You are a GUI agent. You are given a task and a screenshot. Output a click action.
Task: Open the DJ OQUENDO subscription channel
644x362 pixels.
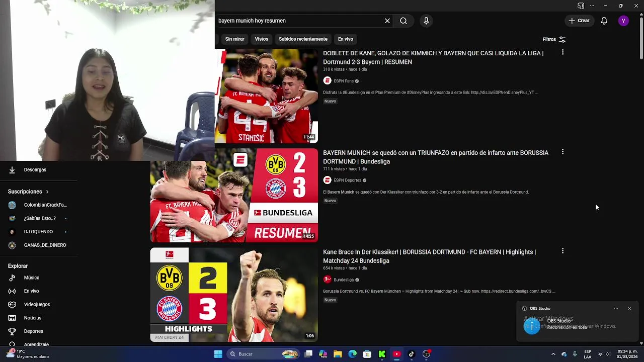(x=38, y=232)
